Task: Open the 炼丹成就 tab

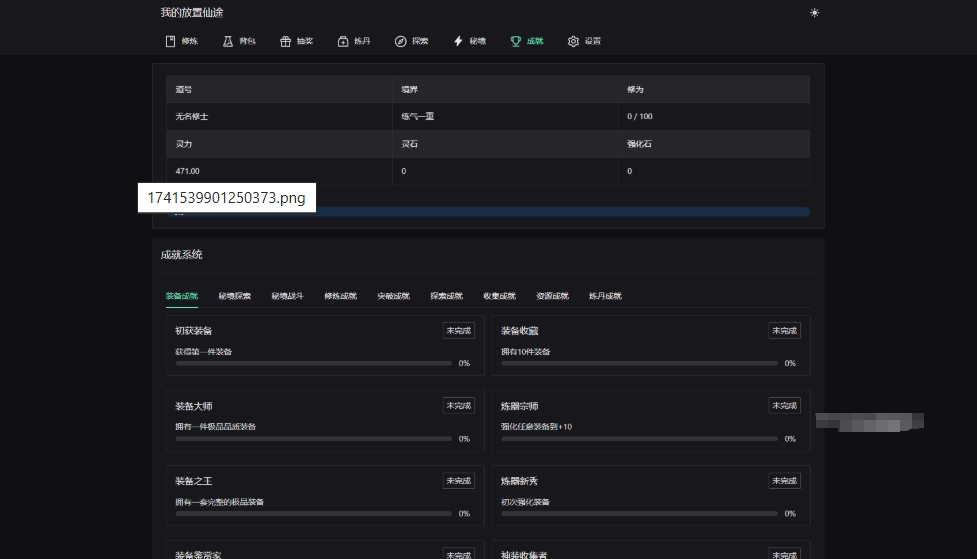Action: point(605,296)
